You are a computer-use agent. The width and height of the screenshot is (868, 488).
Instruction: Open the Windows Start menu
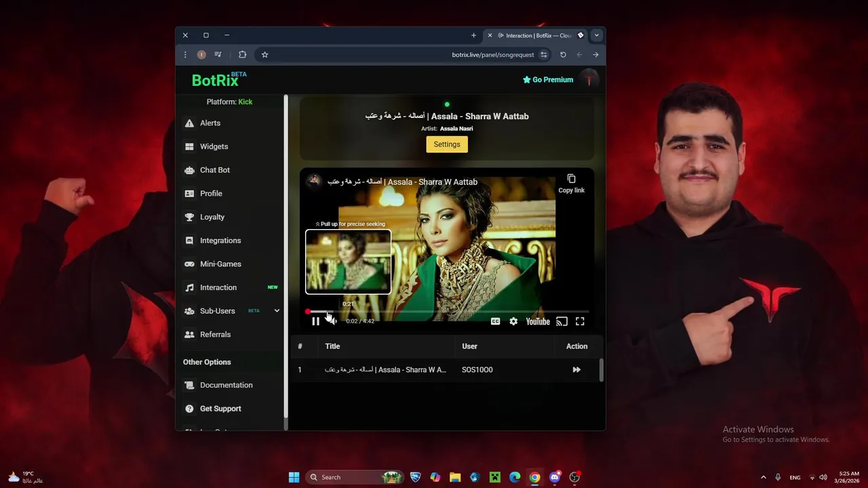point(294,477)
